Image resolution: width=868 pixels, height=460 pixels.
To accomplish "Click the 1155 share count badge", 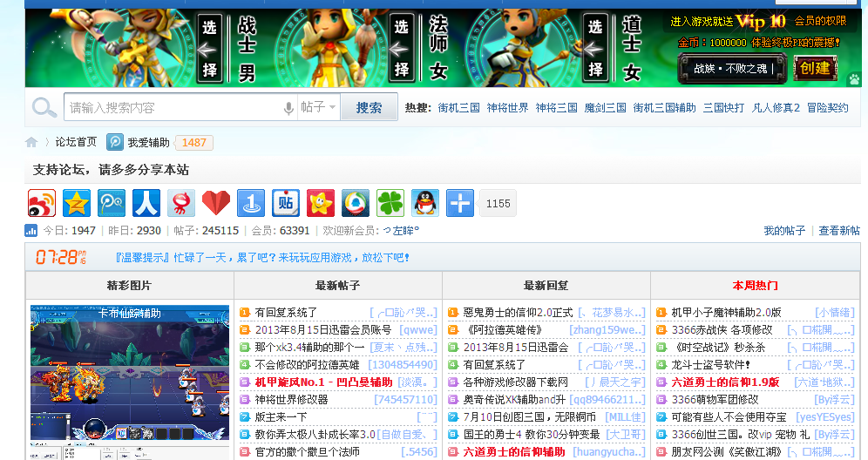I will tap(498, 204).
